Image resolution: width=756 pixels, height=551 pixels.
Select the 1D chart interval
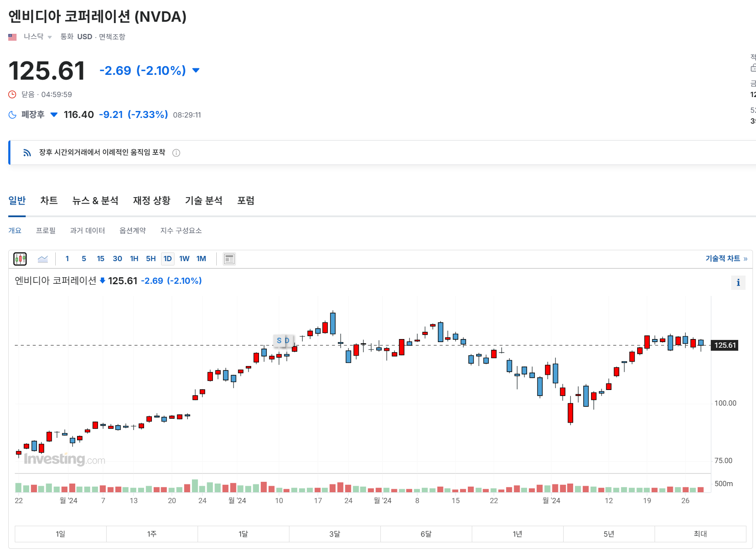(x=168, y=259)
